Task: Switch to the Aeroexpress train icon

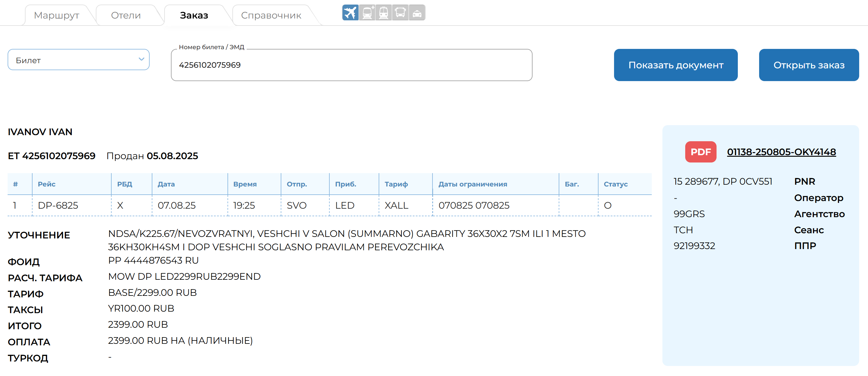Action: tap(367, 13)
